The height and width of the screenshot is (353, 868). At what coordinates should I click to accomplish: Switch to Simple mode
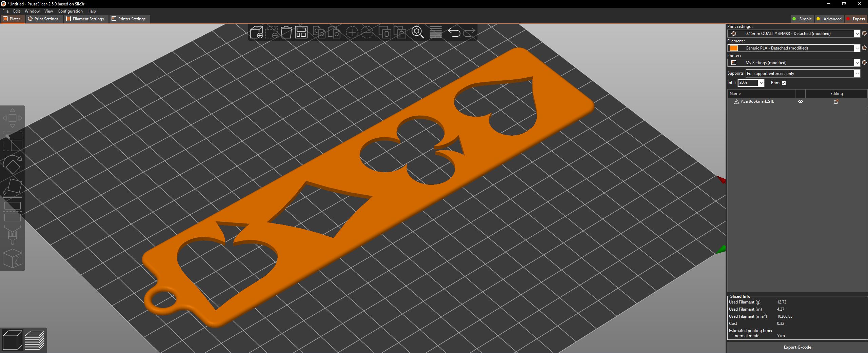[802, 19]
